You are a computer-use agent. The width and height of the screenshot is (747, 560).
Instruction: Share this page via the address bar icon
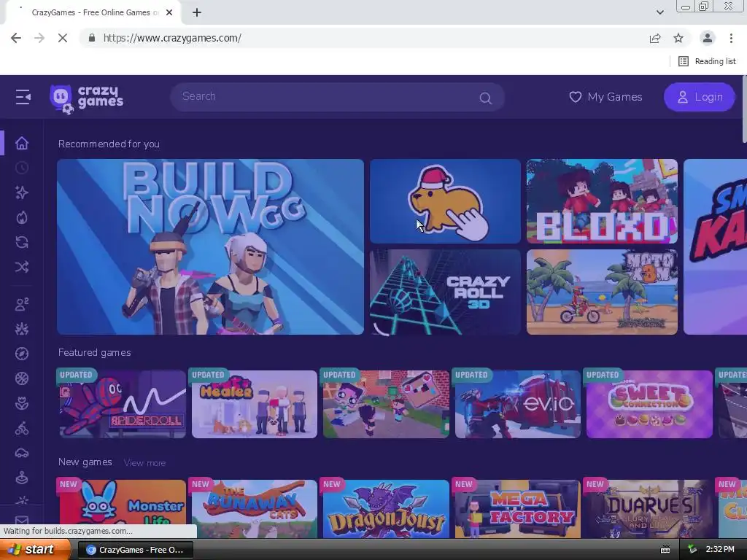(655, 38)
